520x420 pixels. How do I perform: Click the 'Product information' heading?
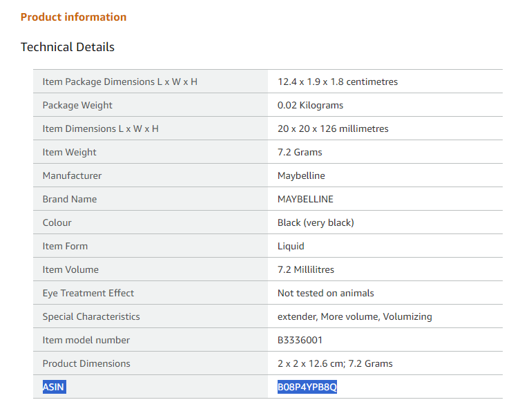[x=73, y=17]
